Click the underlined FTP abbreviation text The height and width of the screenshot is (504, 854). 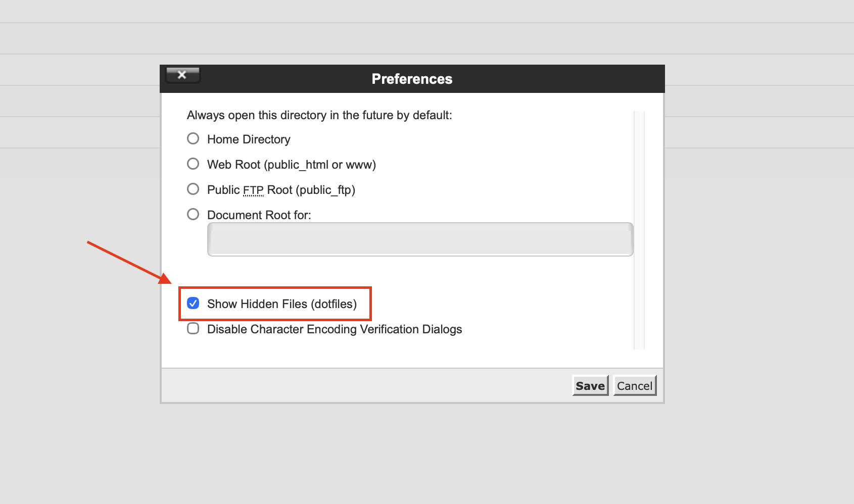(253, 190)
